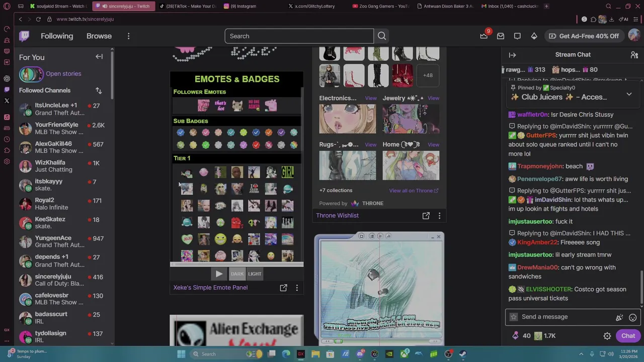Image resolution: width=644 pixels, height=362 pixels.
Task: Click the Send a message field
Action: coord(572,317)
